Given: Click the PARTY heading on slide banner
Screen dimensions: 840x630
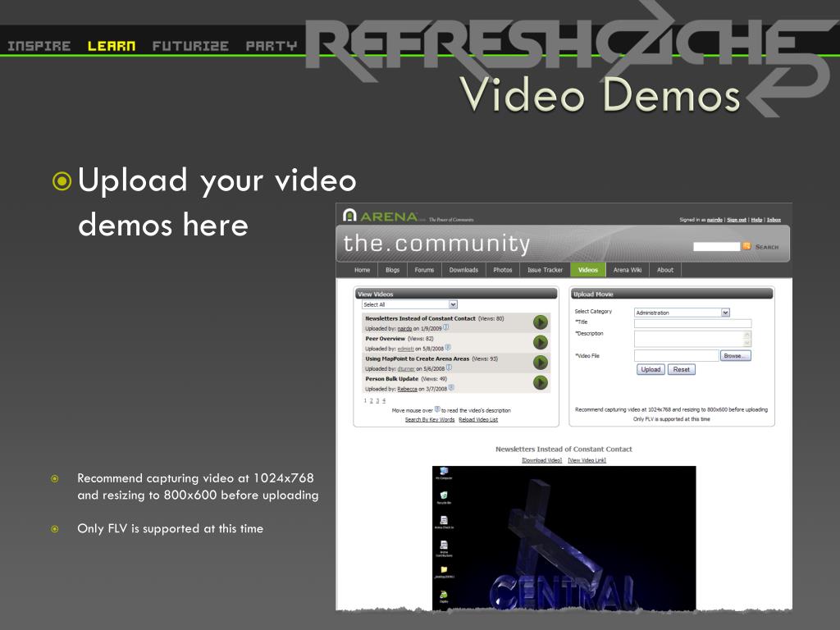Looking at the screenshot, I should pos(271,46).
